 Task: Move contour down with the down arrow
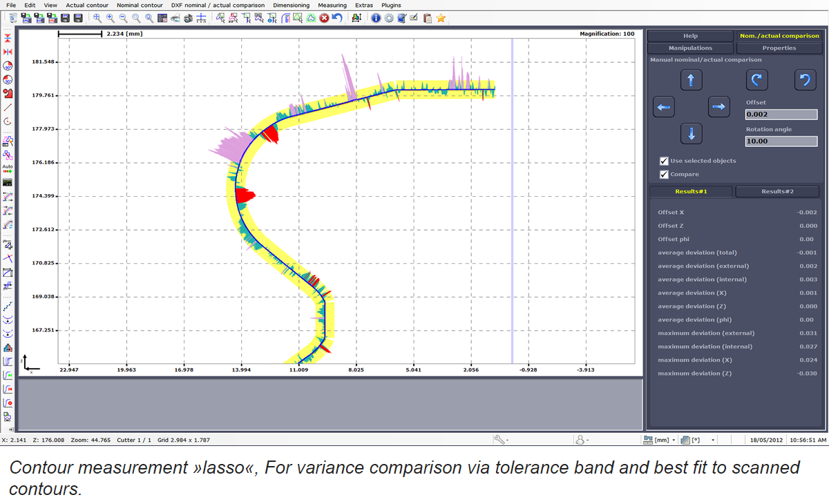click(x=691, y=133)
